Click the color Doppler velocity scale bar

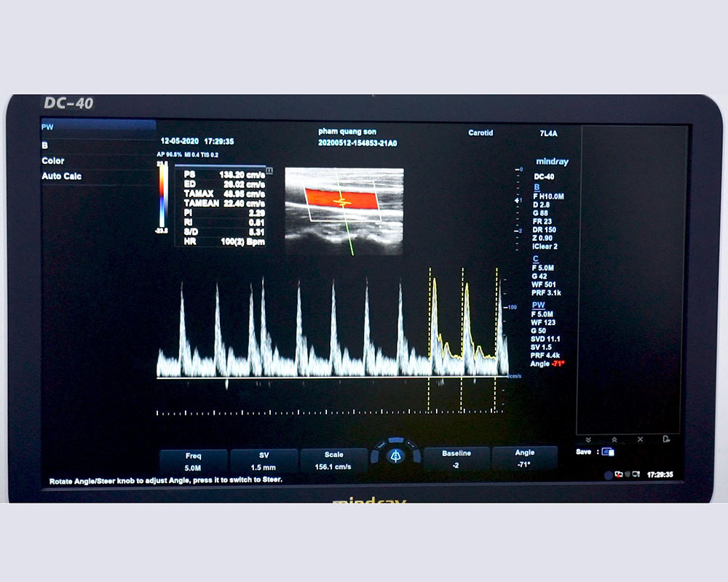tap(162, 198)
